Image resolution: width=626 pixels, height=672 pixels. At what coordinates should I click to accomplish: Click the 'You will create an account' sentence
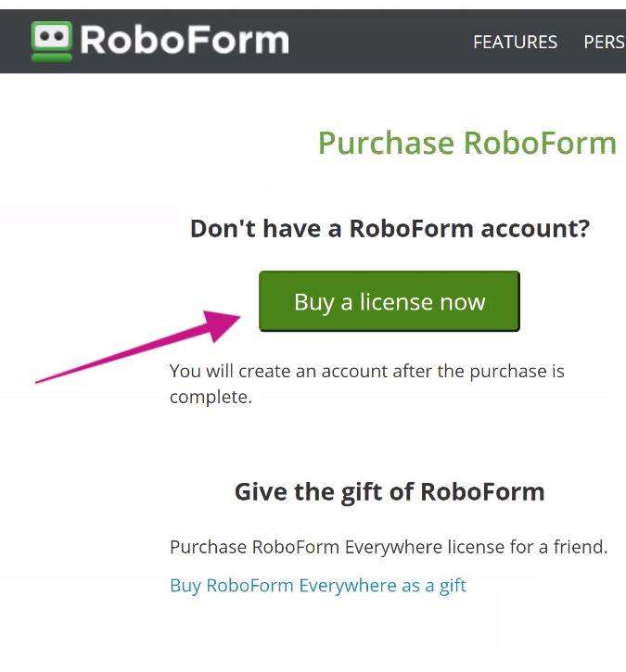[x=367, y=384]
